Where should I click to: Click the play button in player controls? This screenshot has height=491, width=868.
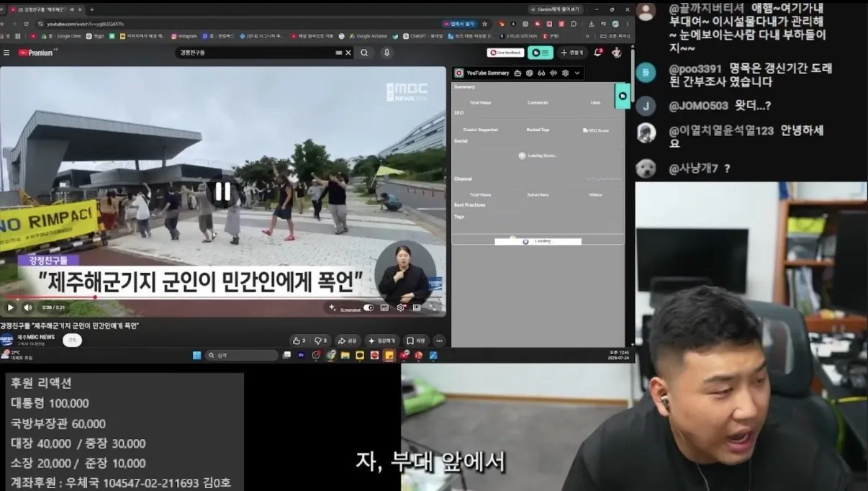pyautogui.click(x=10, y=307)
